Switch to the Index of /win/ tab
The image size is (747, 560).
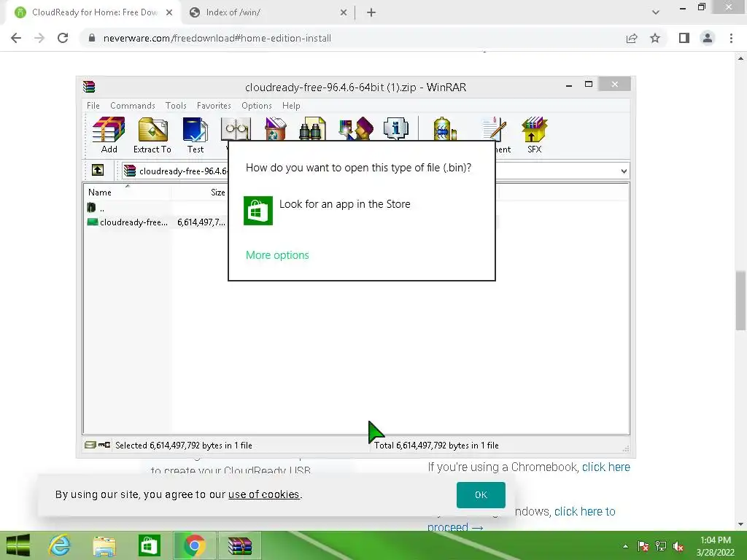point(268,12)
